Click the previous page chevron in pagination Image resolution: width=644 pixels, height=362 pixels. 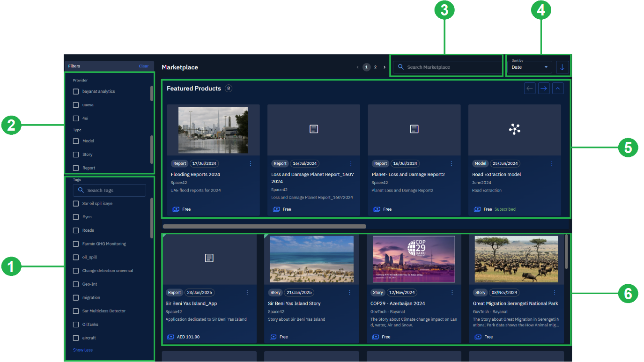[x=358, y=67]
